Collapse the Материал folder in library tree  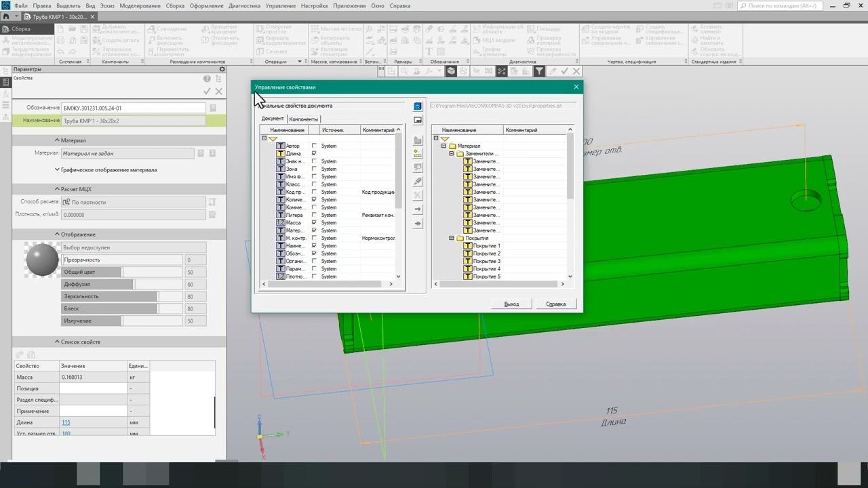(444, 146)
